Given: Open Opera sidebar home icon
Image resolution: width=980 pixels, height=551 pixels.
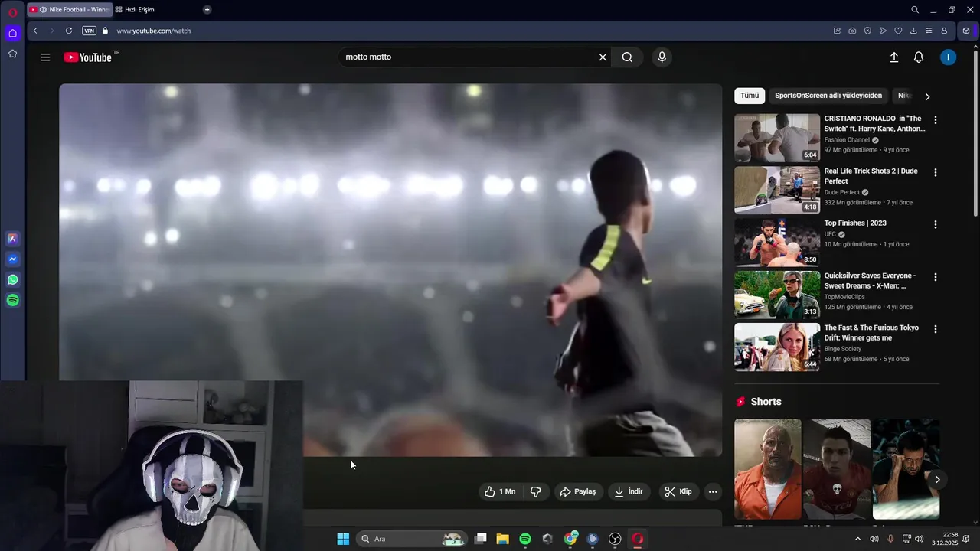Looking at the screenshot, I should pos(12,33).
